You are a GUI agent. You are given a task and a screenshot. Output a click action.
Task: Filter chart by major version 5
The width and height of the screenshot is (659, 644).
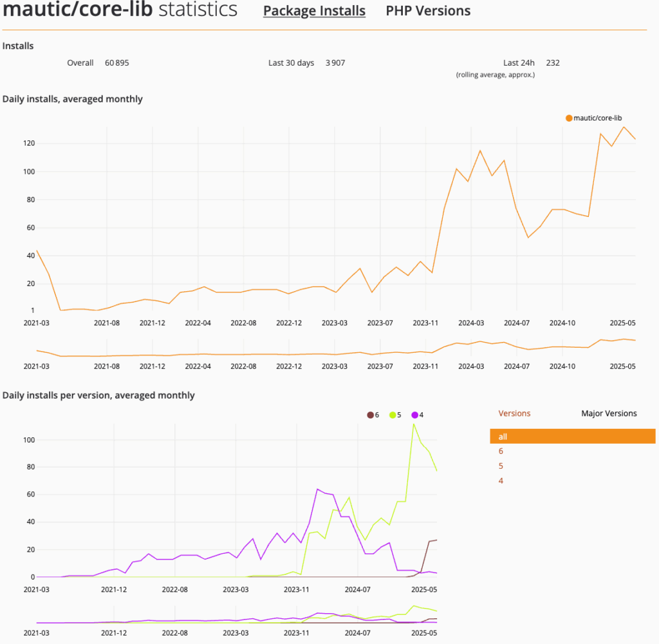pyautogui.click(x=501, y=466)
